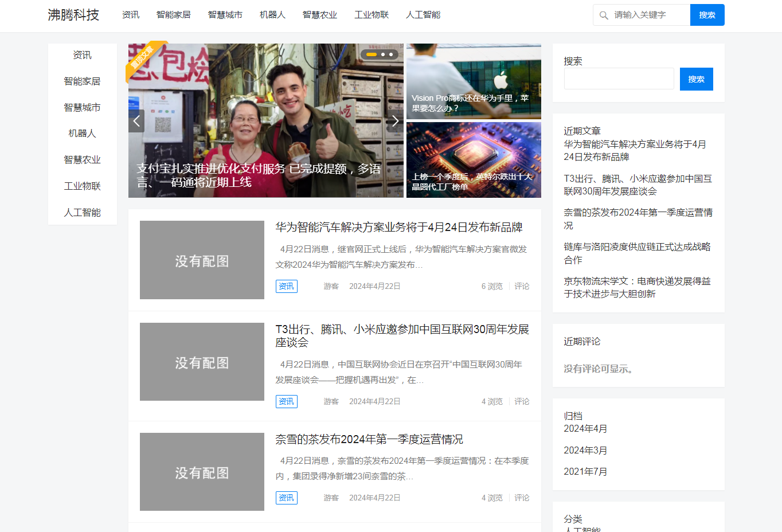This screenshot has width=782, height=532.
Task: Open recent post 京东物流宋学文 in sidebar
Action: click(637, 288)
